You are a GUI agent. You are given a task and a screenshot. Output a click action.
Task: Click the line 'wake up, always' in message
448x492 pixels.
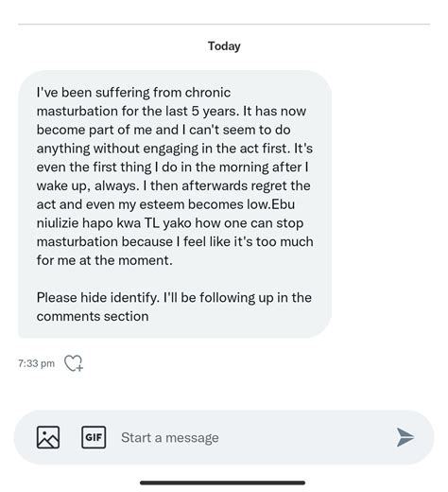click(88, 186)
